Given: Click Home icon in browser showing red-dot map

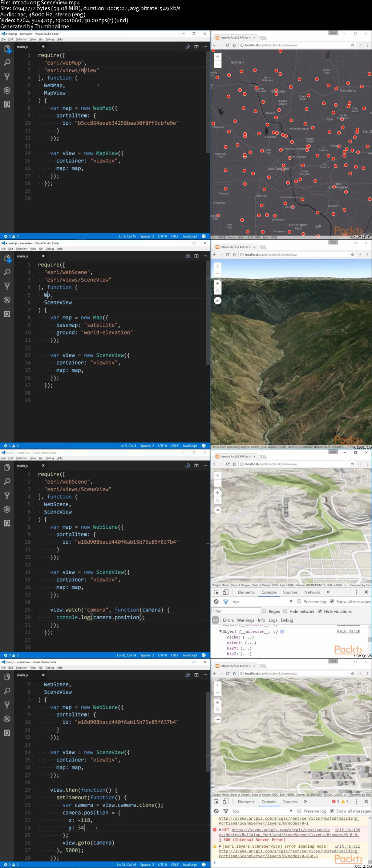Looking at the screenshot, I should 234,45.
